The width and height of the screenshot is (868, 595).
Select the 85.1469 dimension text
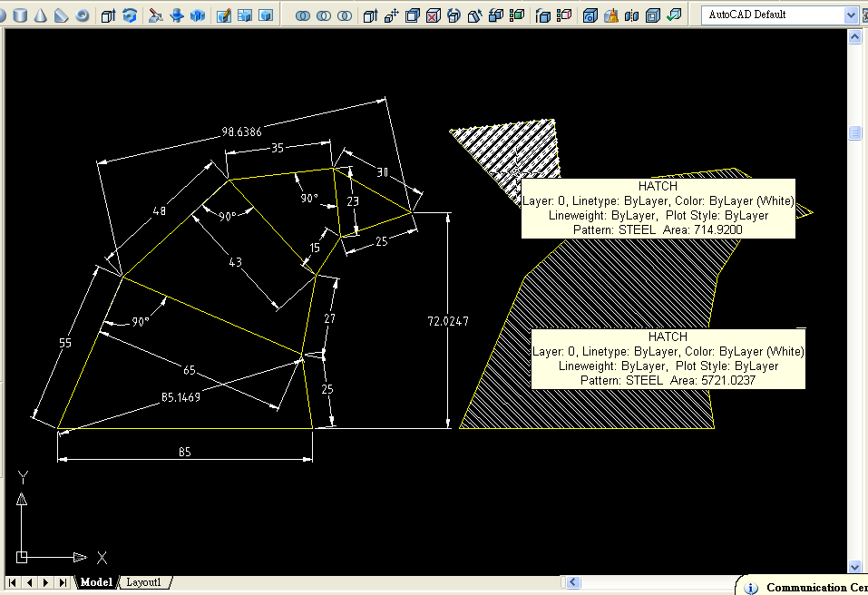click(181, 397)
